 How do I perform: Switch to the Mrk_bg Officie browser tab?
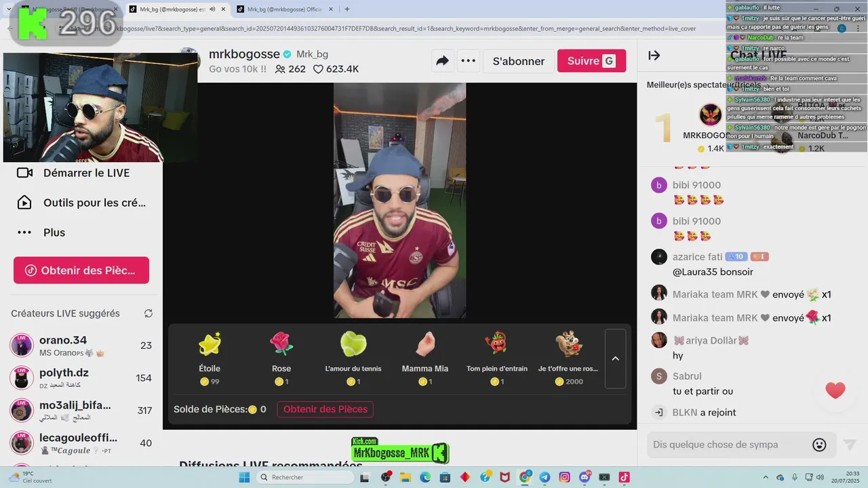283,9
